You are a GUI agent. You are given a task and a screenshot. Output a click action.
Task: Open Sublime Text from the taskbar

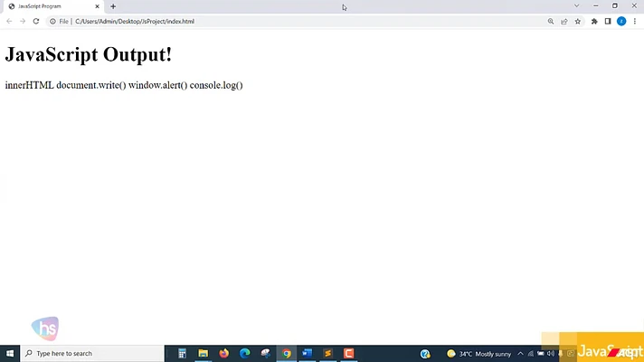tap(327, 353)
